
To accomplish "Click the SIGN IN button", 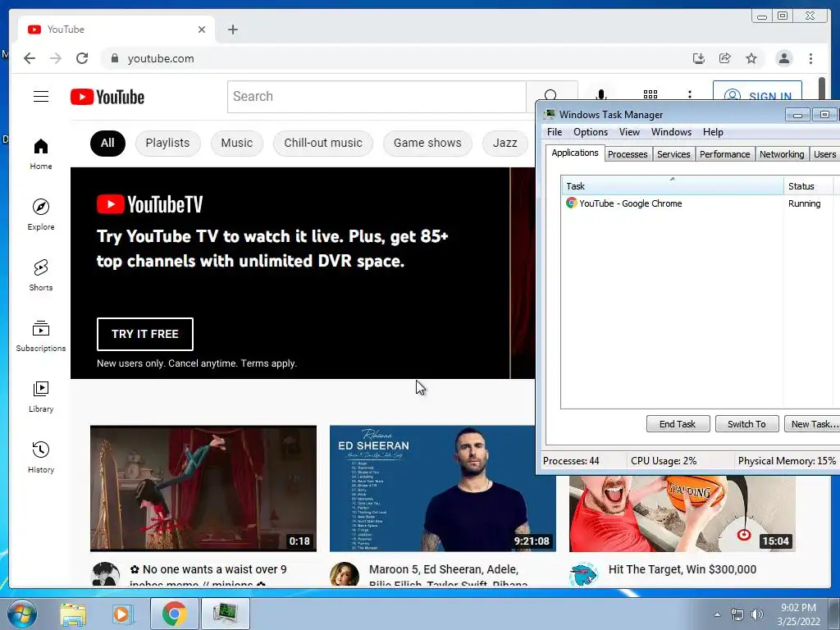I will tap(757, 91).
